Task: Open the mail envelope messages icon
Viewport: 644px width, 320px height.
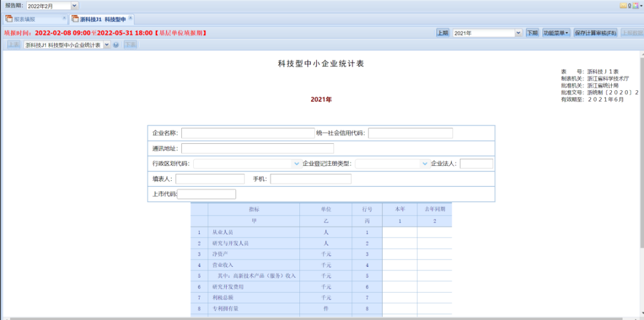Action: click(623, 6)
